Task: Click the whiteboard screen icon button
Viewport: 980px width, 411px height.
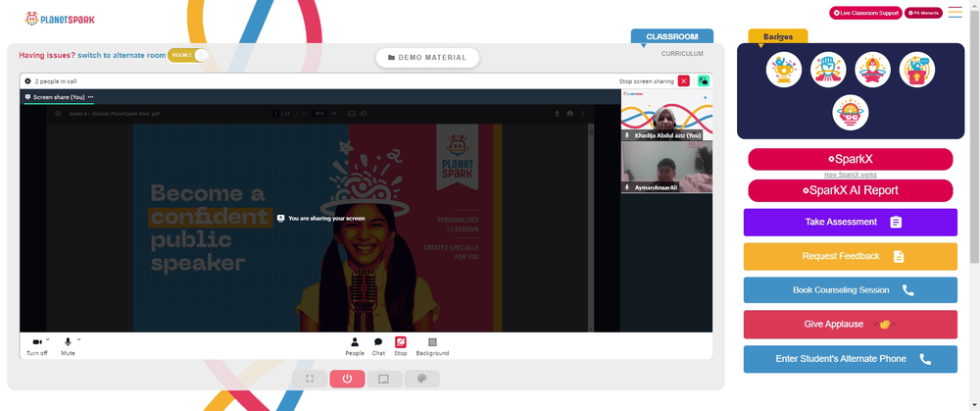Action: coord(384,379)
